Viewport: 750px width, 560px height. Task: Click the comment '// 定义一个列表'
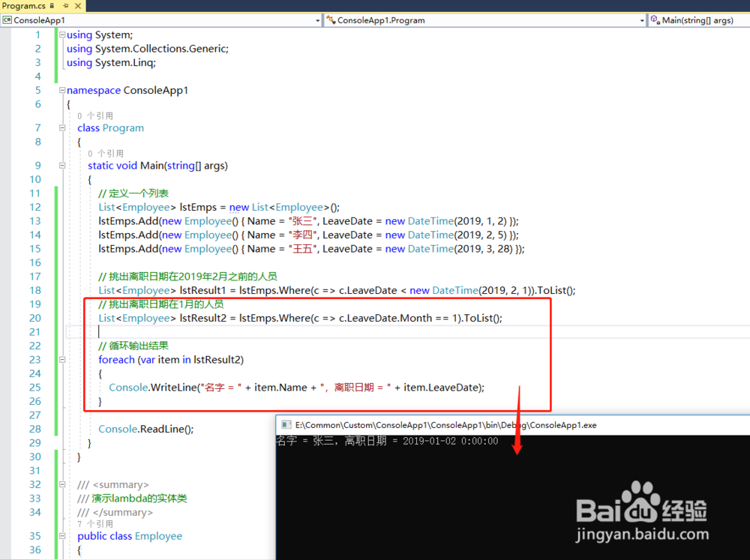click(133, 193)
